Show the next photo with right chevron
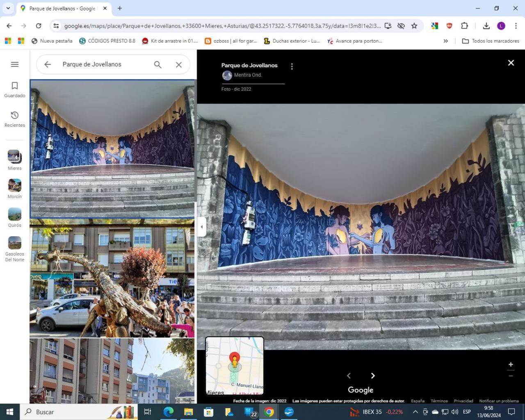 tap(373, 376)
